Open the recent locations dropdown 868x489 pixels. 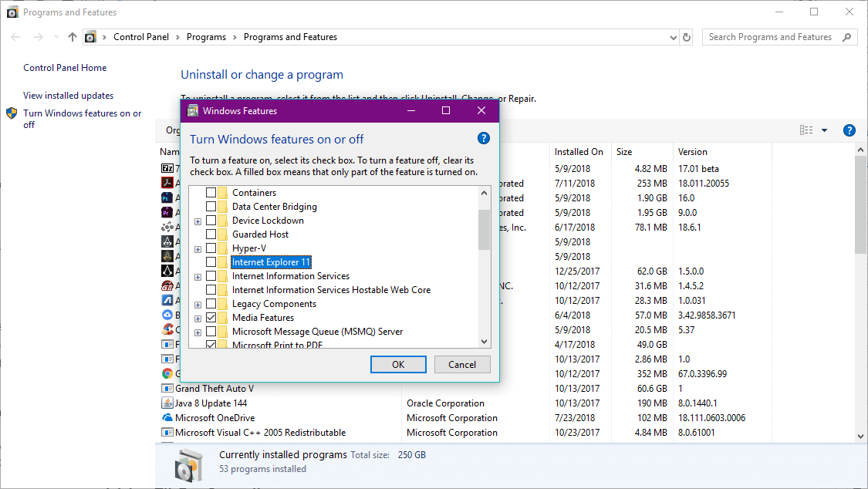click(x=56, y=37)
